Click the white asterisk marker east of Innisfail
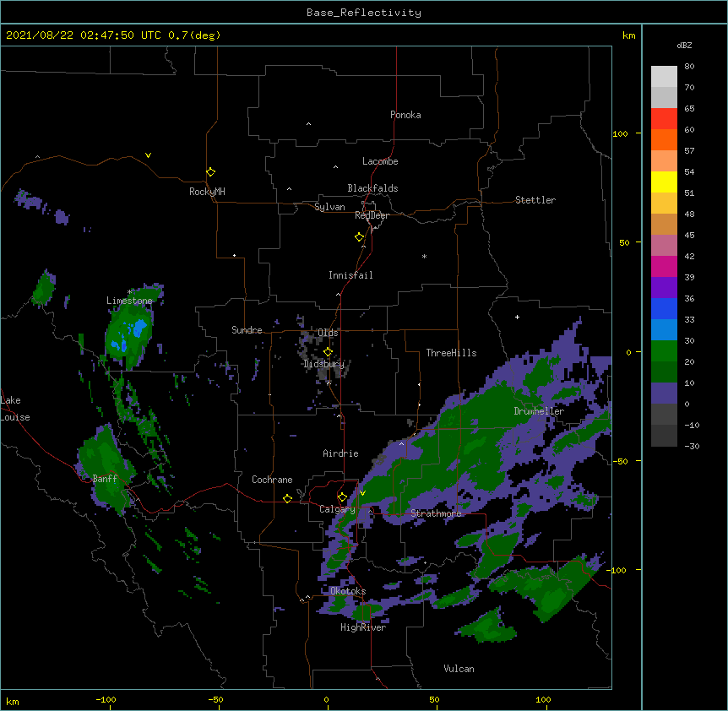This screenshot has height=711, width=728. click(424, 256)
